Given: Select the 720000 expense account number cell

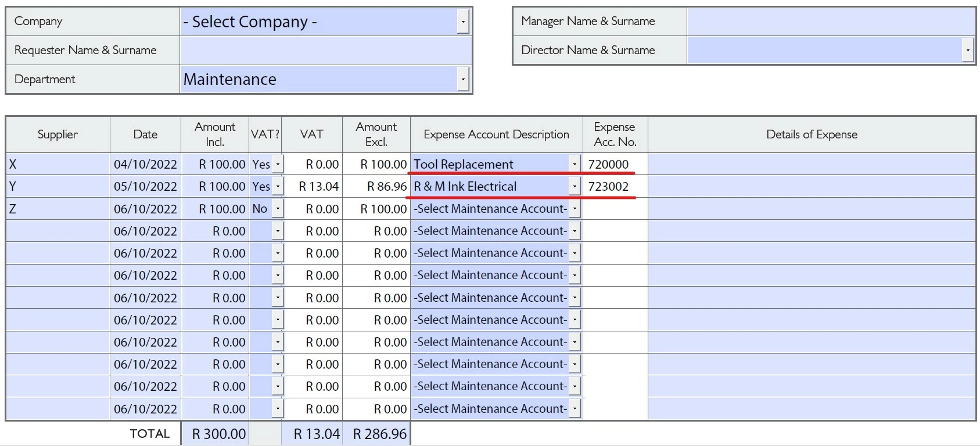Looking at the screenshot, I should [x=615, y=165].
